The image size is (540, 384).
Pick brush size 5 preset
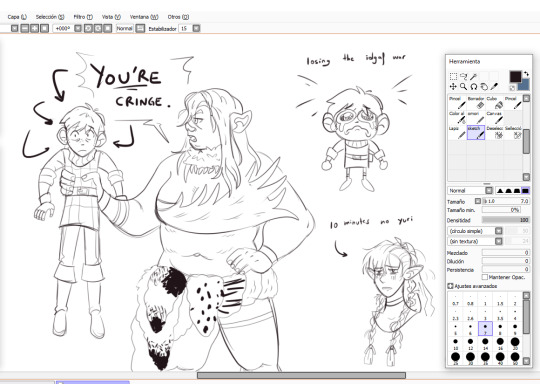pyautogui.click(x=456, y=329)
